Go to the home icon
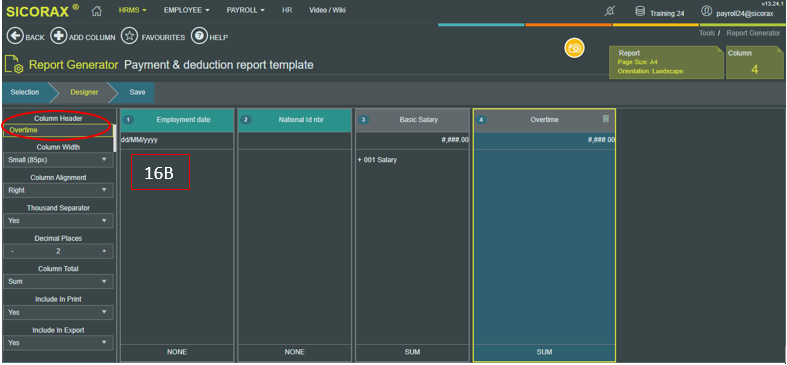The width and height of the screenshot is (787, 365). pyautogui.click(x=97, y=11)
